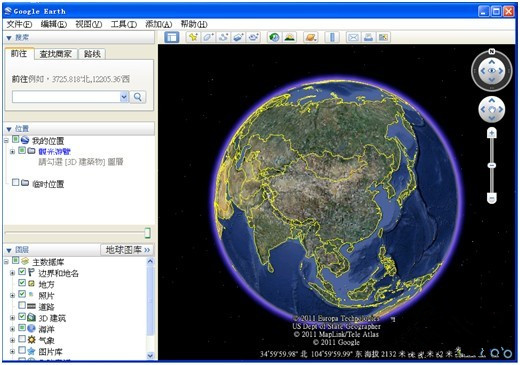Screen dimensions: 520x365
Task: Add a polygon using the toolbar icon
Action: (208, 37)
